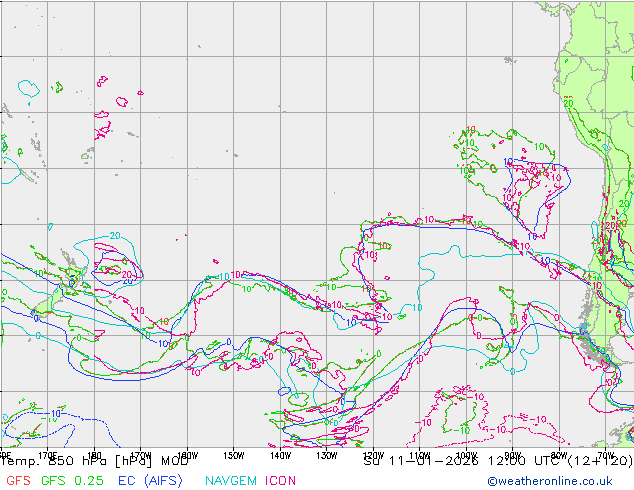Click the blue dashed -10 contour label
The image size is (634, 490).
[54, 414]
